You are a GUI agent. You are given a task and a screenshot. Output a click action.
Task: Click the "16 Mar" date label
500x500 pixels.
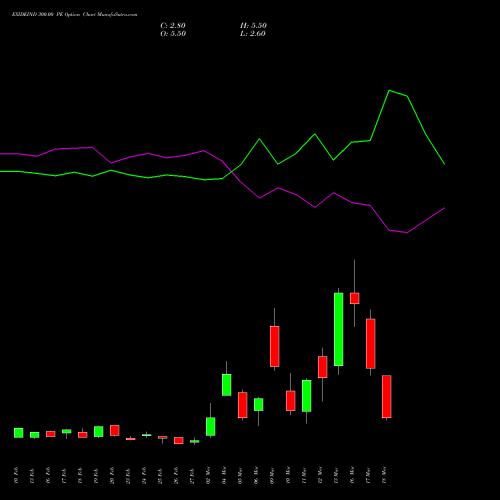[x=352, y=475]
